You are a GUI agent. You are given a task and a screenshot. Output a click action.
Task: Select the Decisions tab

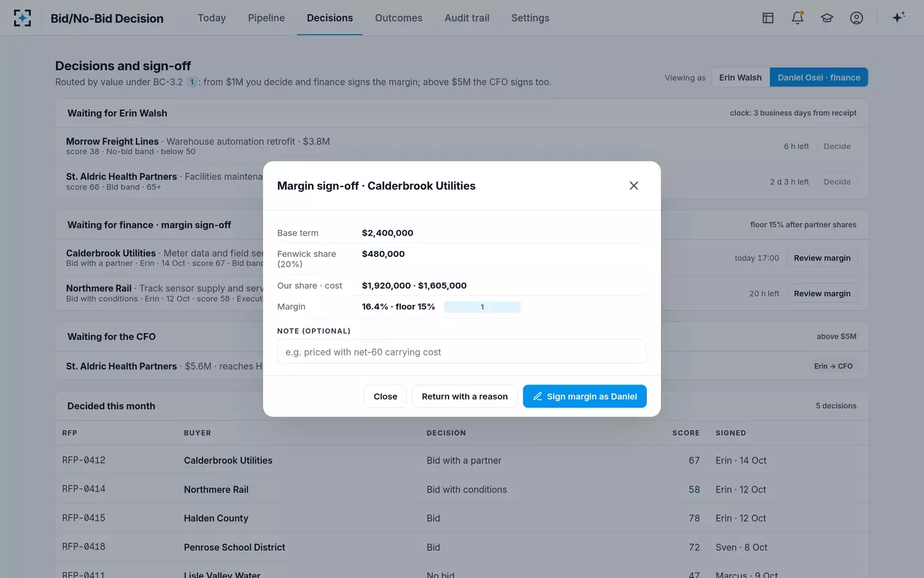pyautogui.click(x=330, y=18)
